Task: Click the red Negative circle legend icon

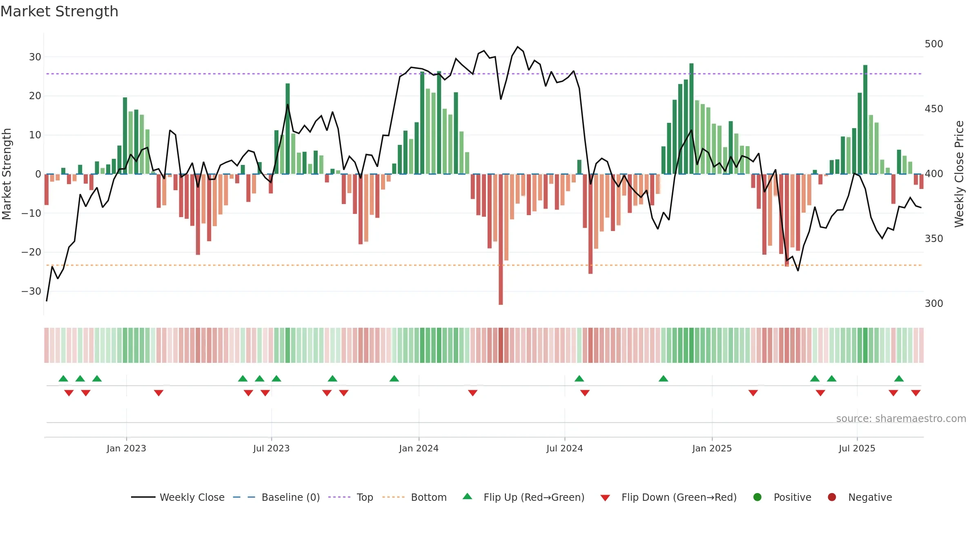Action: pyautogui.click(x=832, y=497)
